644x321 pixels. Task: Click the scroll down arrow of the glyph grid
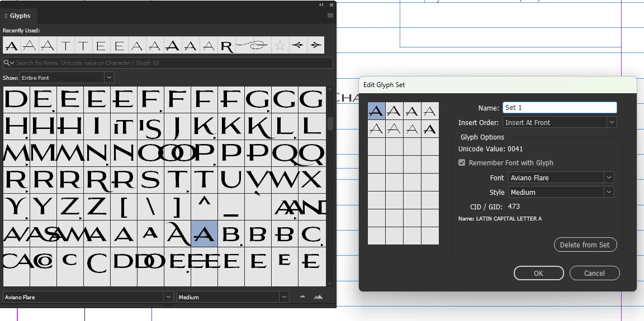330,283
